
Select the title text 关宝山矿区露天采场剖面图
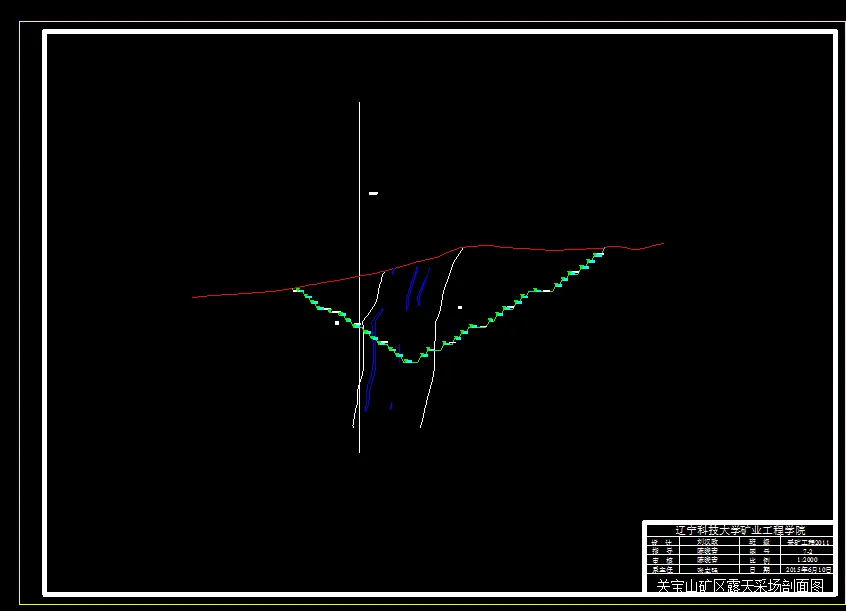tap(740, 586)
